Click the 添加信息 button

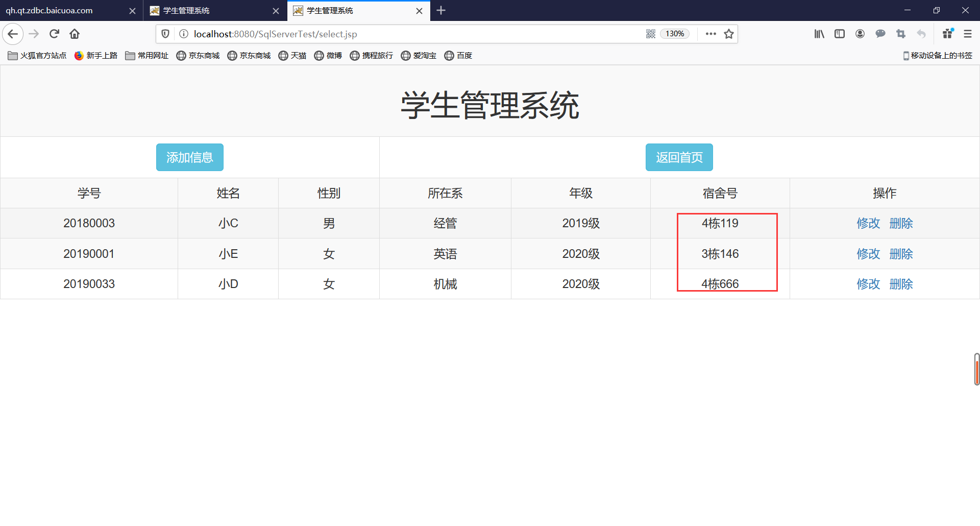coord(189,157)
